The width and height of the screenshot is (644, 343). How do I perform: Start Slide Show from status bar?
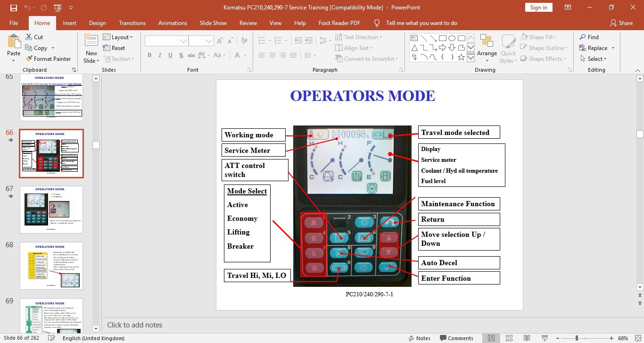tap(545, 338)
